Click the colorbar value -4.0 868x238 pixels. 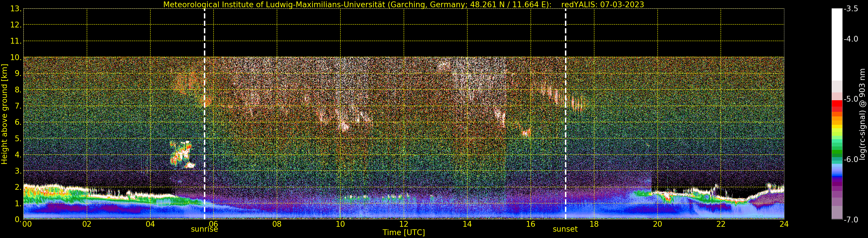851,39
